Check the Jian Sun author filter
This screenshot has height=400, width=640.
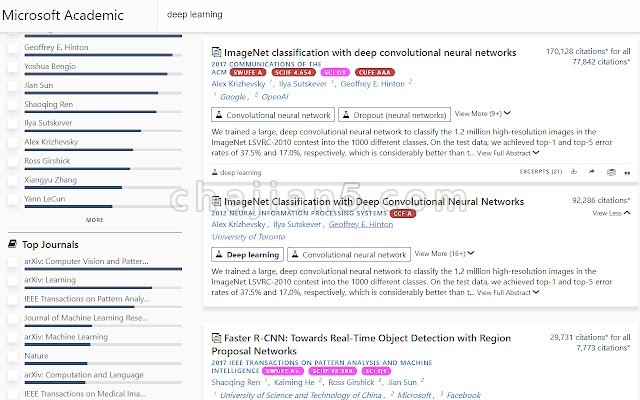[x=13, y=86]
